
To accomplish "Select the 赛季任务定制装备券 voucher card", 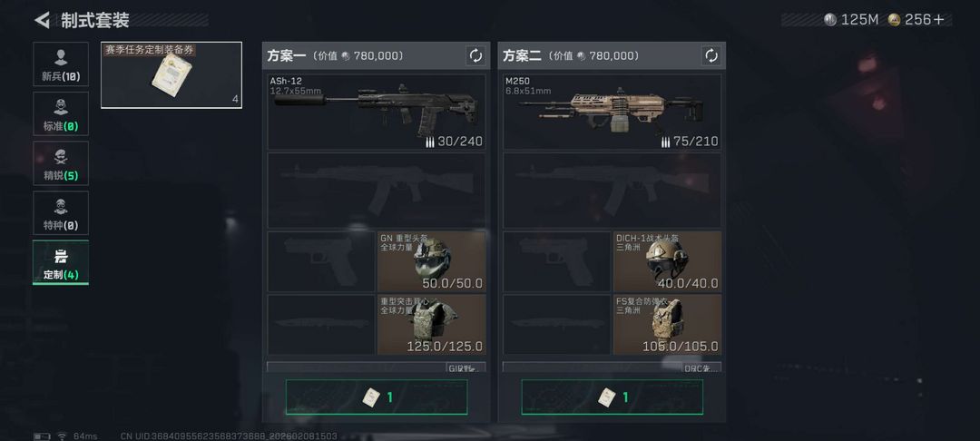I will 171,75.
